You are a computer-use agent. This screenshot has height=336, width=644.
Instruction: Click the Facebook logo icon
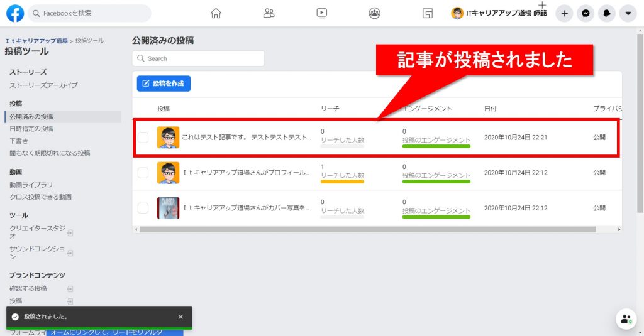[15, 13]
